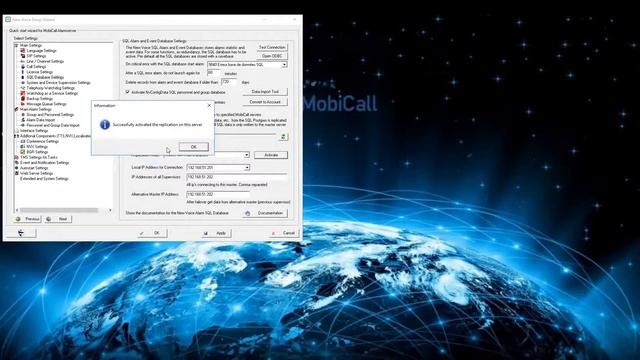Screen dimensions: 640x360
Task: Click OK in the Information dialog
Action: 193,147
